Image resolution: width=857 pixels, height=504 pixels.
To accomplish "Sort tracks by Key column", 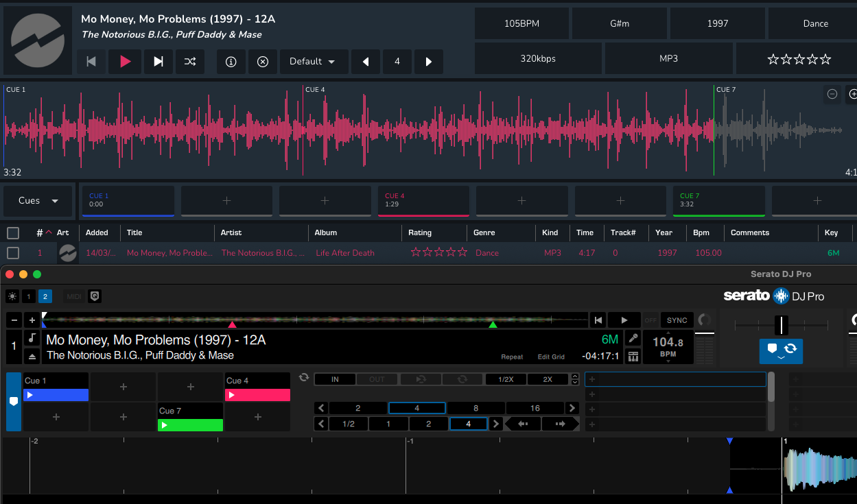I will [x=832, y=233].
